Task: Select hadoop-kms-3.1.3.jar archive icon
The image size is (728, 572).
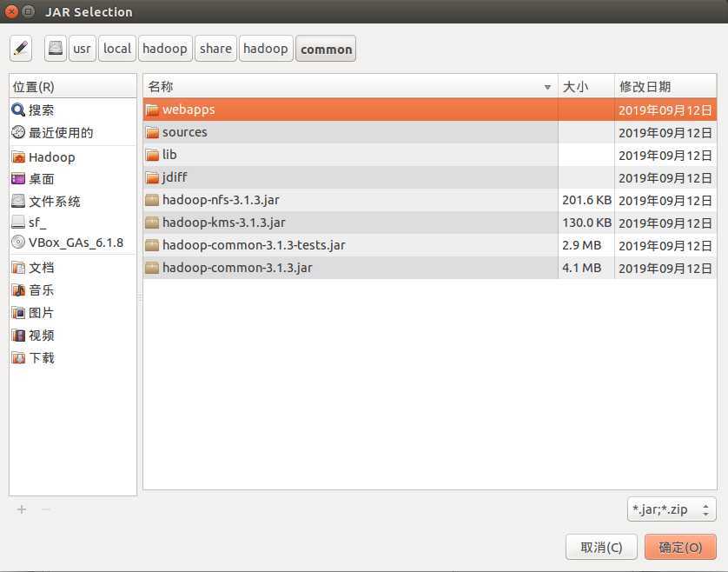Action: (152, 223)
